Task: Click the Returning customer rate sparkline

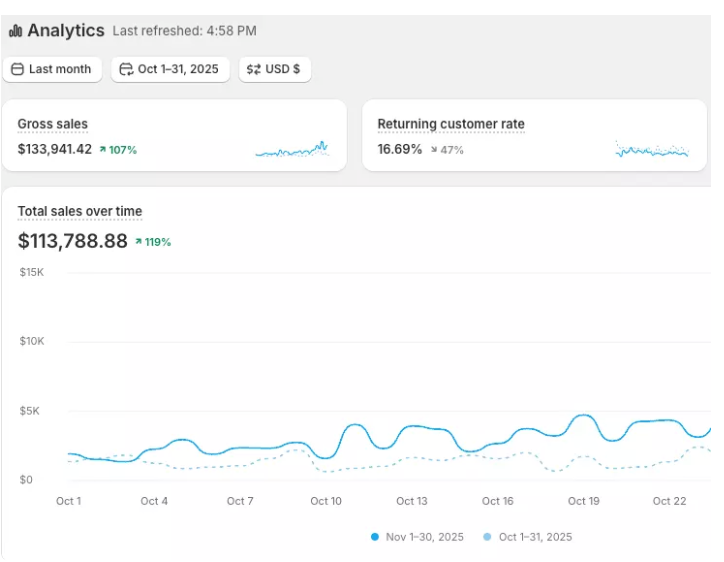Action: coord(652,149)
